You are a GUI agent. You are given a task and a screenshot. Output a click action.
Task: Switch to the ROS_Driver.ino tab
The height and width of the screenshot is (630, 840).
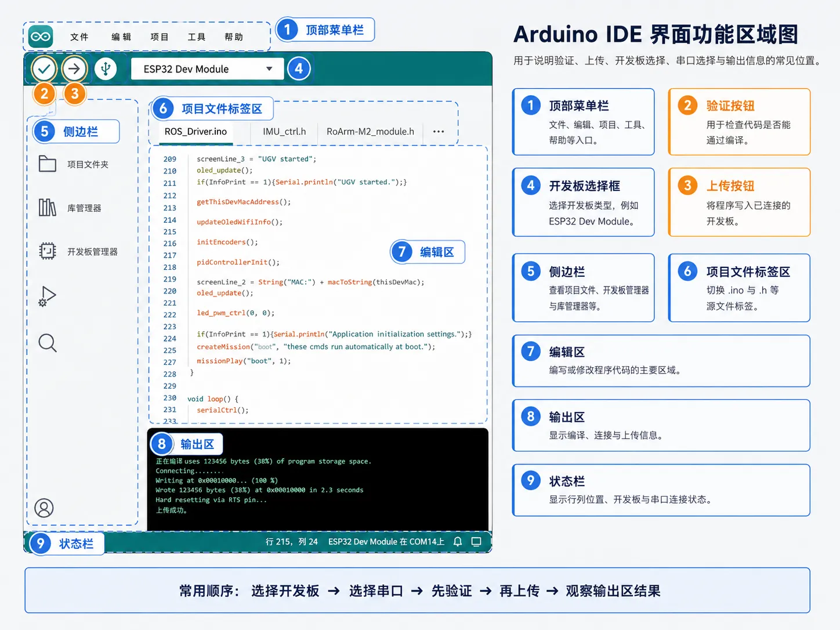click(195, 132)
